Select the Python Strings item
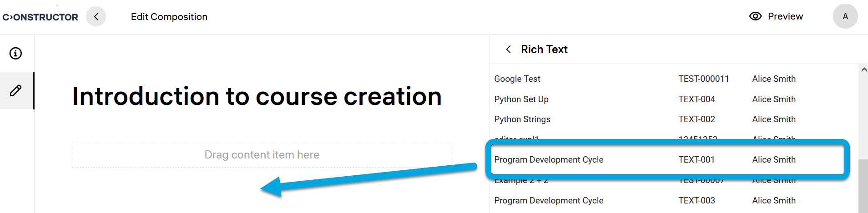Screen dimensions: 868x213 [522, 119]
